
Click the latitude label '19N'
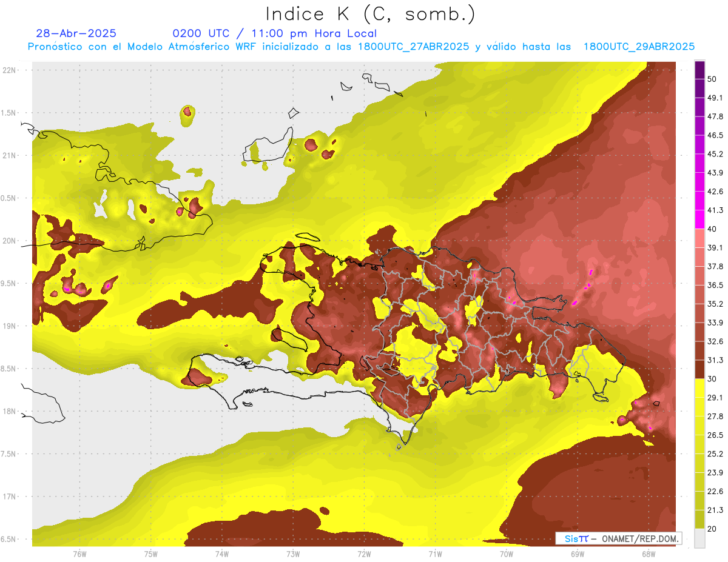coord(9,326)
